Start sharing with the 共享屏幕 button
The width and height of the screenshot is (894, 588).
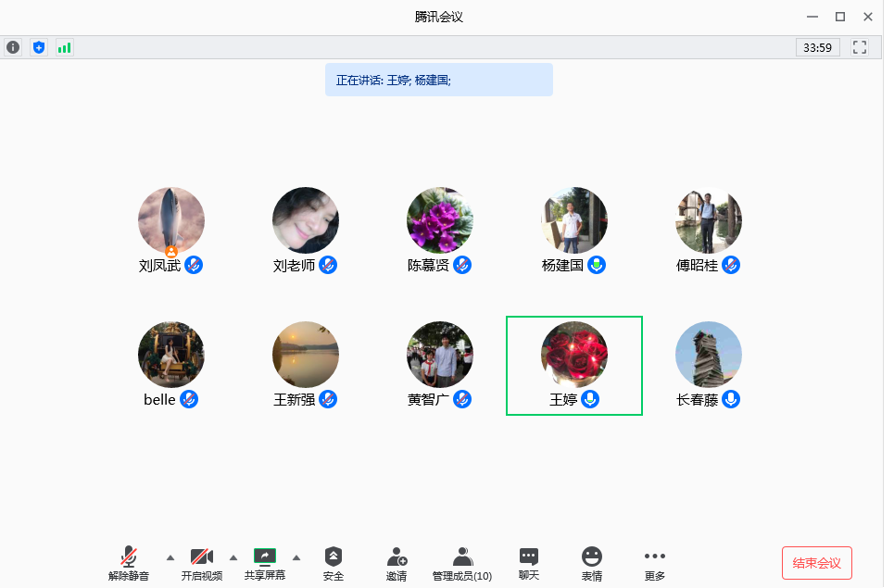[265, 563]
